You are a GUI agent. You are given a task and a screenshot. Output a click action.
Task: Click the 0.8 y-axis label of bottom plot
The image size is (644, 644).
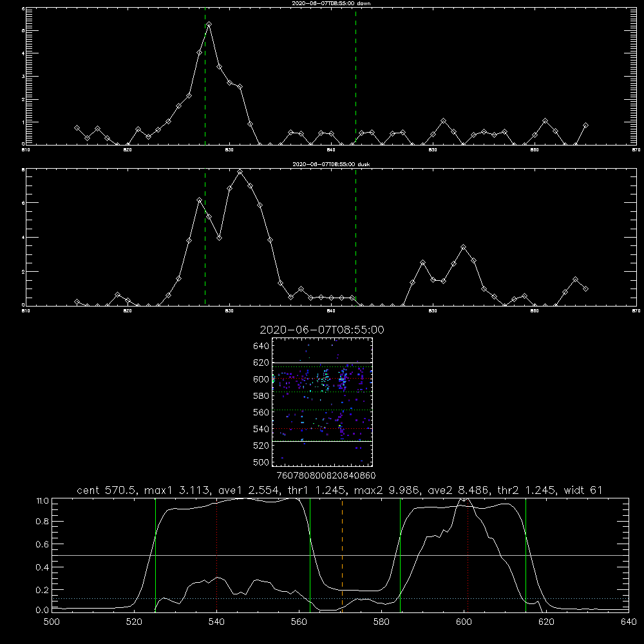pyautogui.click(x=43, y=521)
